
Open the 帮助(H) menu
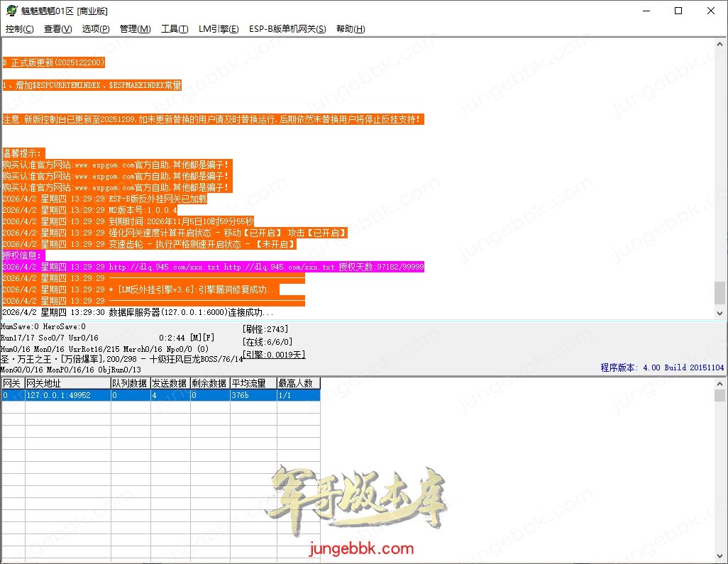[x=351, y=29]
